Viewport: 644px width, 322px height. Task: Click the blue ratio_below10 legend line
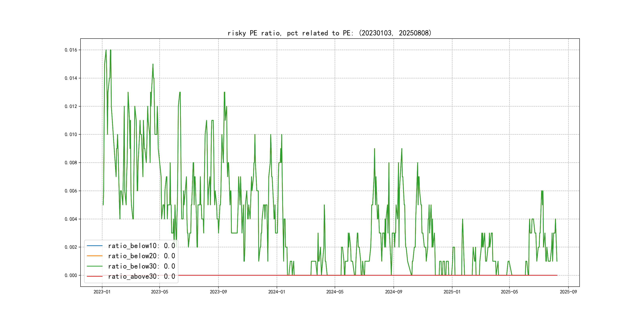tap(94, 246)
